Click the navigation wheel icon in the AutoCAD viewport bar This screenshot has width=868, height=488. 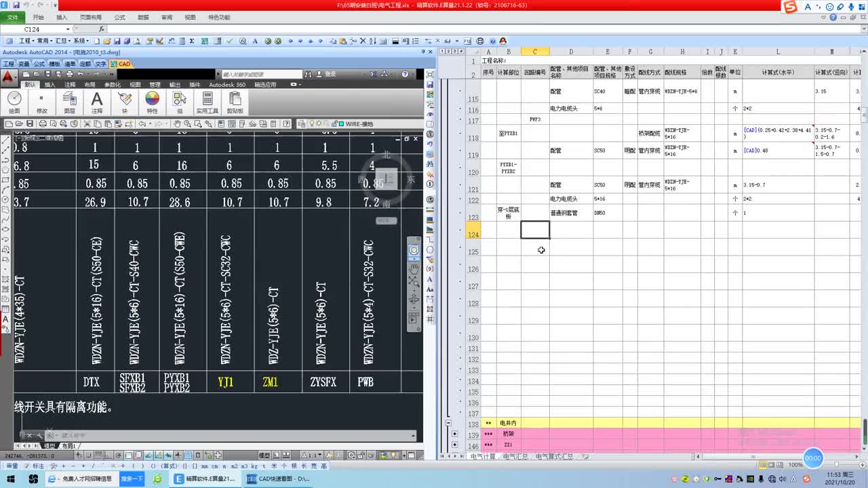414,251
